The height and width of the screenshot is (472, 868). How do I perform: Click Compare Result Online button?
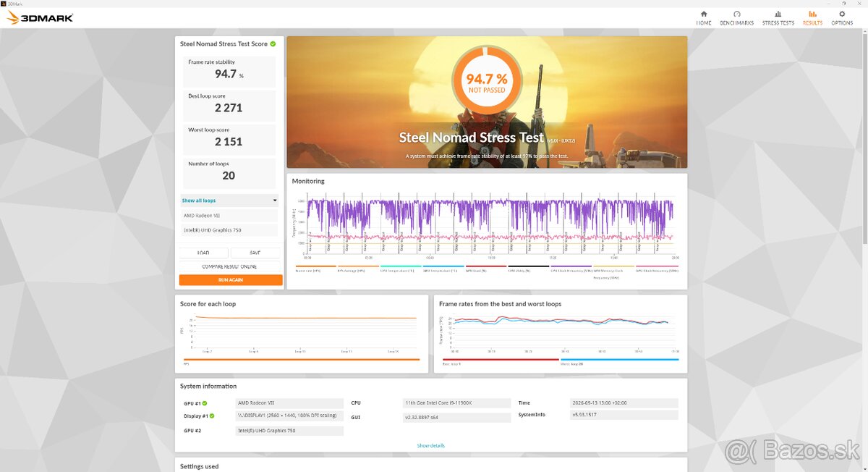[x=229, y=266]
